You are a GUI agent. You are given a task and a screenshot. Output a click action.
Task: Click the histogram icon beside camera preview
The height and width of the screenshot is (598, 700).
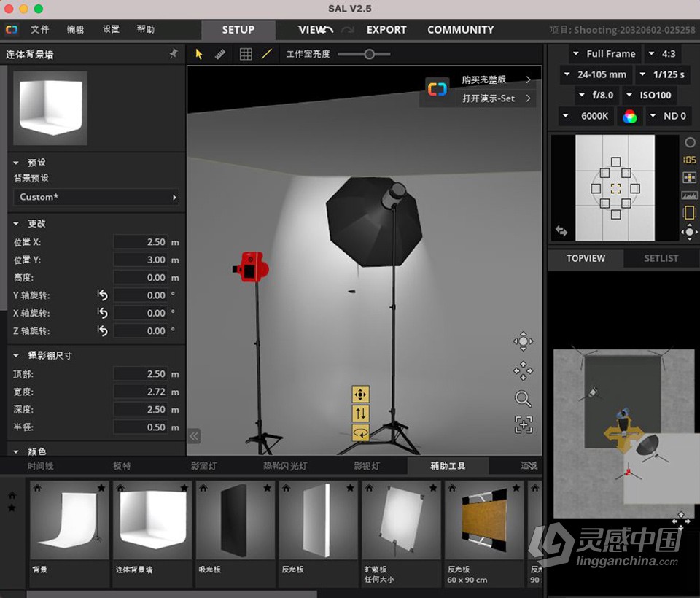[x=689, y=195]
